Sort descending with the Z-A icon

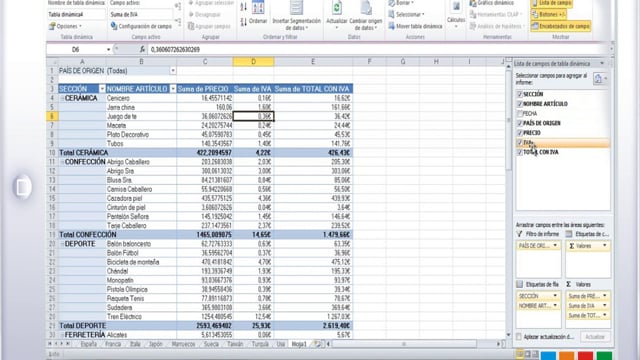coord(244,22)
